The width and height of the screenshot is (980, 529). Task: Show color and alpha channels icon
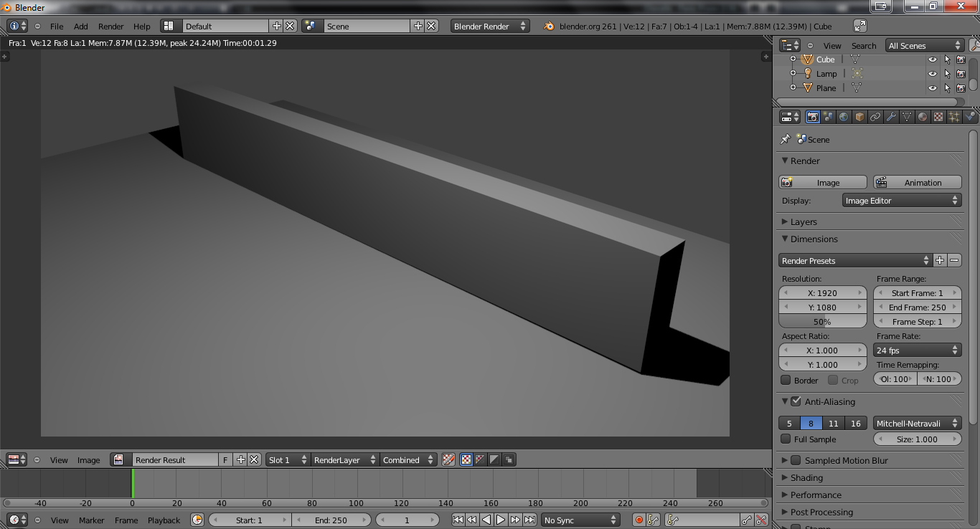click(466, 459)
